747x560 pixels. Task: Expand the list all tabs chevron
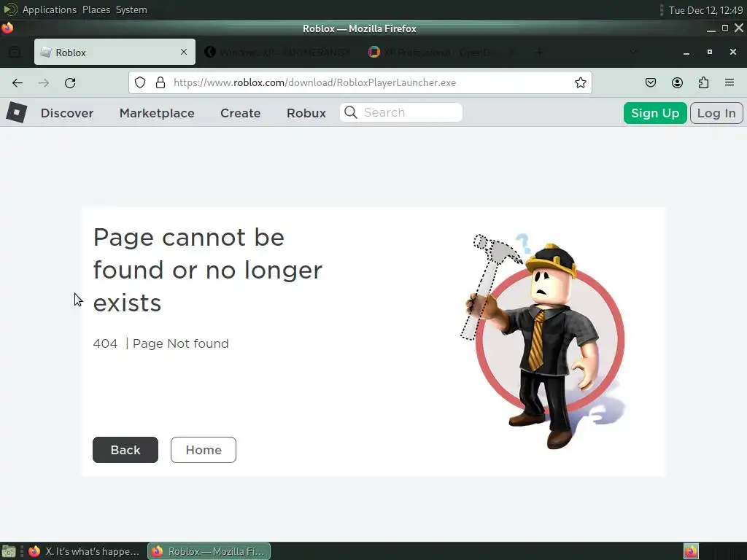[x=633, y=52]
